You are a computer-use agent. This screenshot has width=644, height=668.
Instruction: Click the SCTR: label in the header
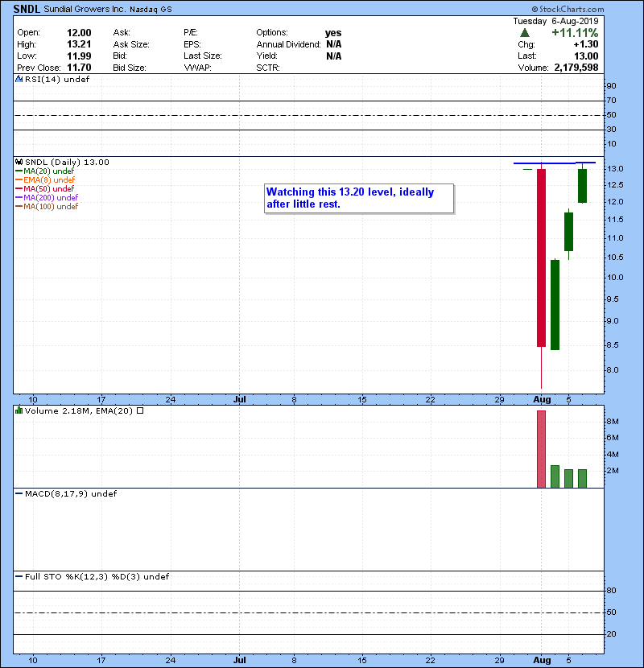(x=268, y=68)
